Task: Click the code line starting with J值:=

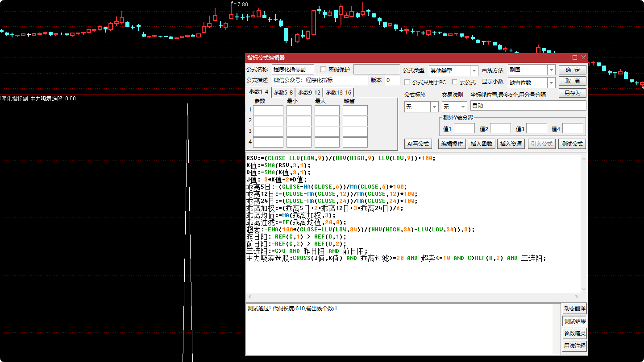Action: pyautogui.click(x=277, y=180)
